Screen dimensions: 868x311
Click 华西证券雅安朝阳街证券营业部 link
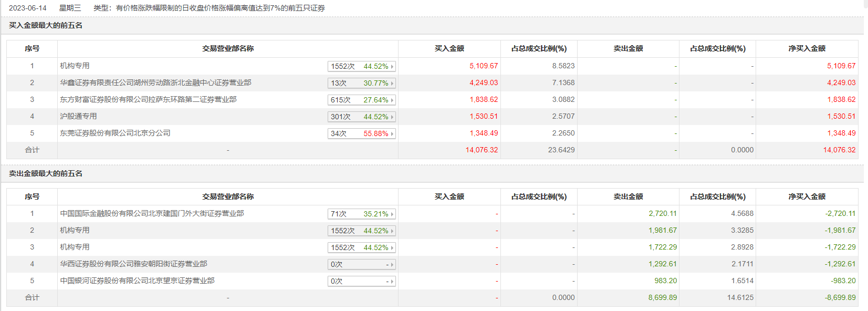[133, 264]
